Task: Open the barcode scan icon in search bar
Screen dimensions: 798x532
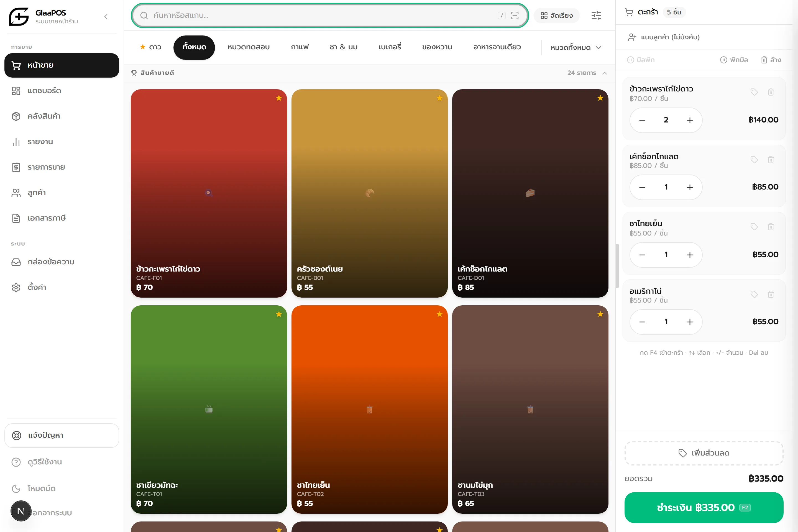Action: (515, 15)
